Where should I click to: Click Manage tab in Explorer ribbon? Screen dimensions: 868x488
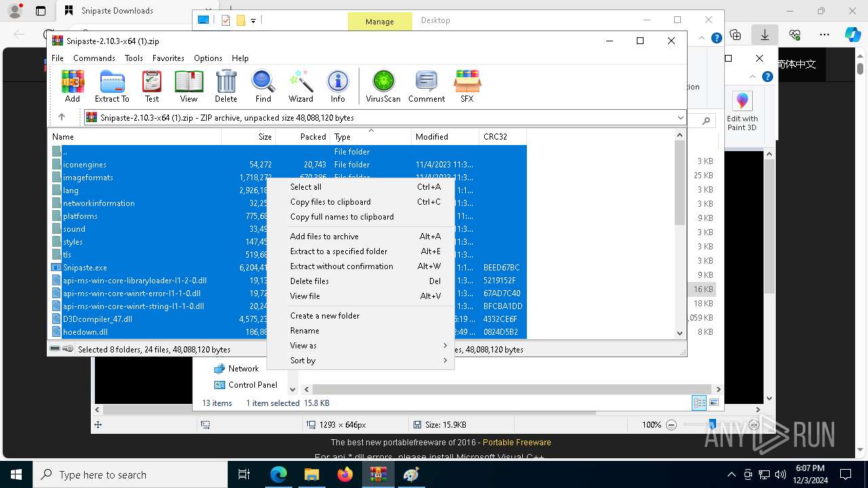point(379,21)
